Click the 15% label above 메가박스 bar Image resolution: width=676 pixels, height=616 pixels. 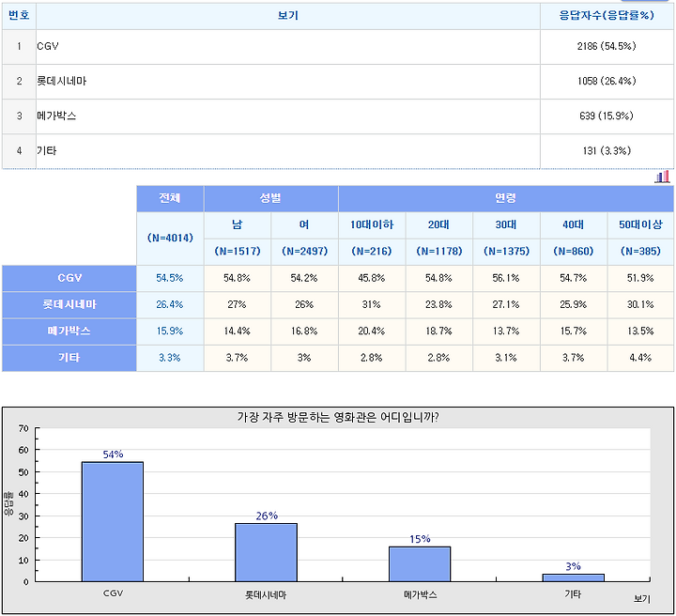pyautogui.click(x=420, y=539)
